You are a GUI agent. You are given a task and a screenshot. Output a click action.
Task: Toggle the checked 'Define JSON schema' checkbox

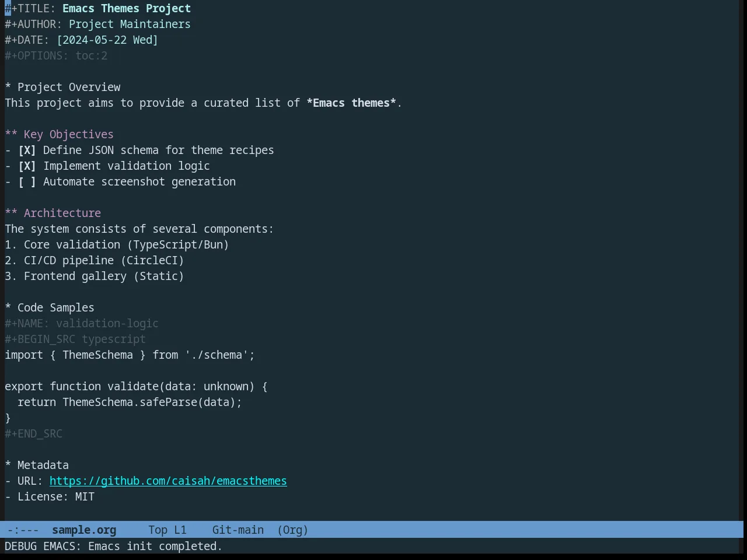pyautogui.click(x=27, y=150)
